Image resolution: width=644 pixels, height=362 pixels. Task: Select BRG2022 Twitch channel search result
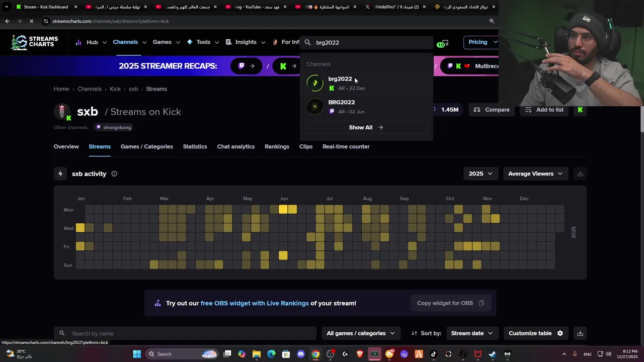[366, 107]
